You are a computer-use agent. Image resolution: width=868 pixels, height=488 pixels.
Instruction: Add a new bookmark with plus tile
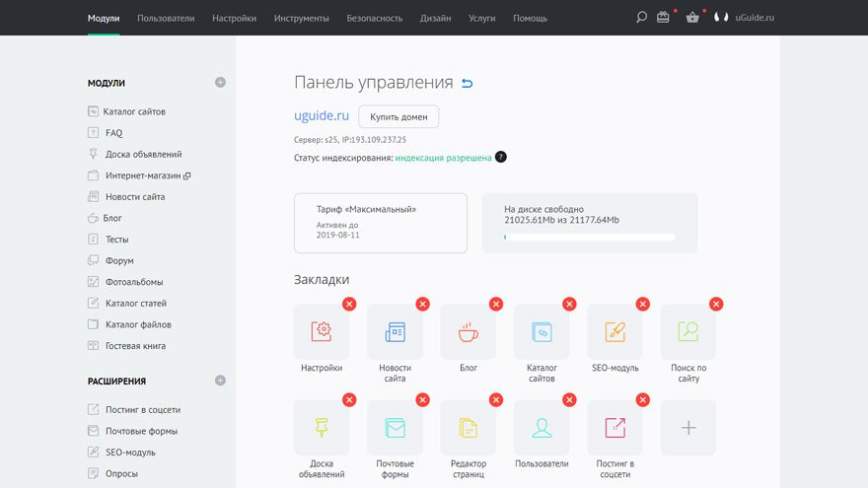pyautogui.click(x=688, y=427)
